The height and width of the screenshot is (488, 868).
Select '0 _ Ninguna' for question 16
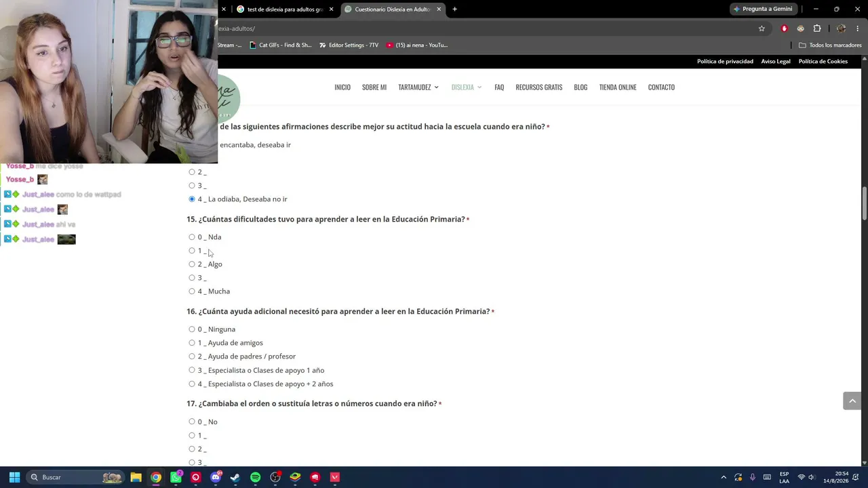point(192,329)
